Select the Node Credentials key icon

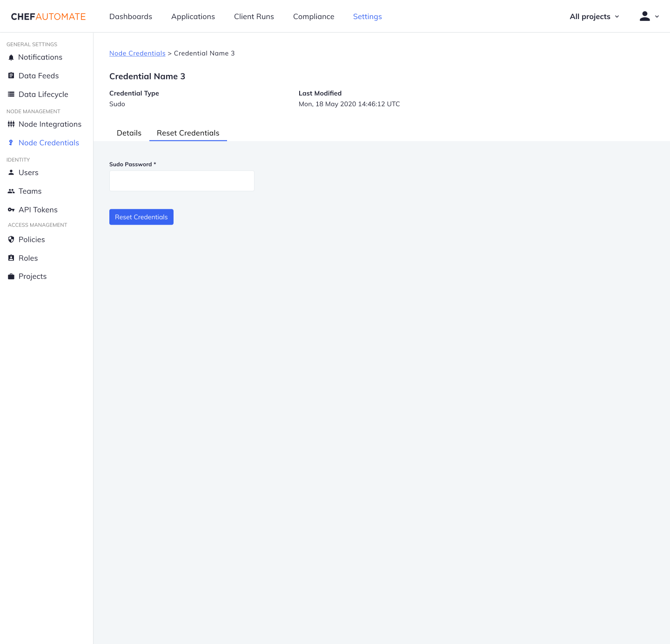pos(11,142)
